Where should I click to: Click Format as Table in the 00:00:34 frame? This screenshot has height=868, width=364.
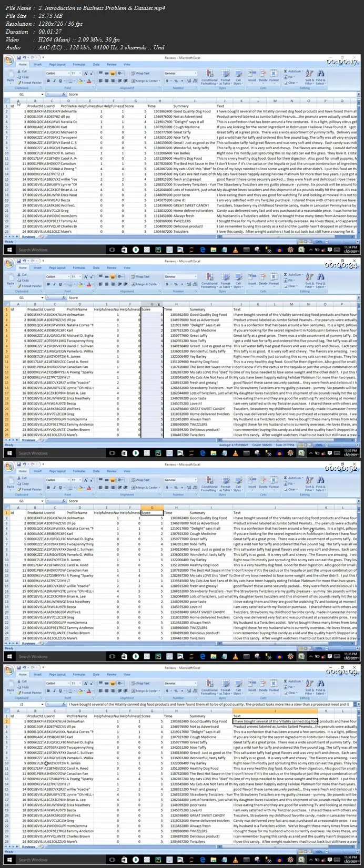click(x=225, y=281)
